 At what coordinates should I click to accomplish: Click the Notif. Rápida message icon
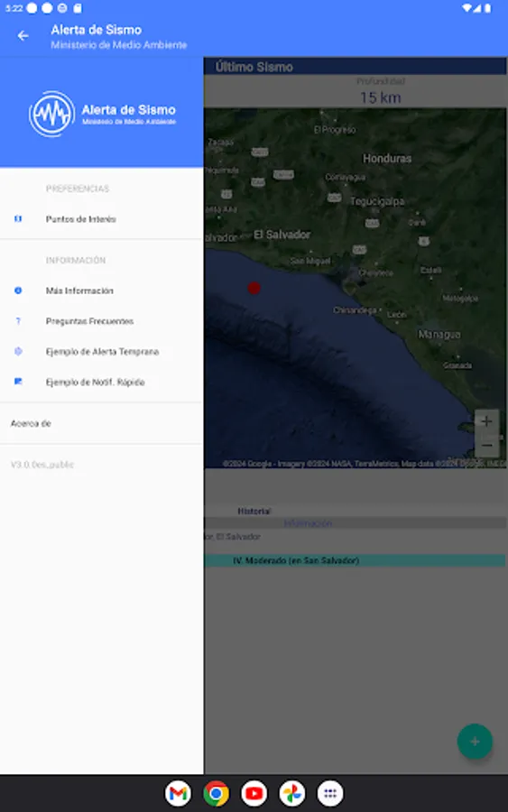click(18, 382)
